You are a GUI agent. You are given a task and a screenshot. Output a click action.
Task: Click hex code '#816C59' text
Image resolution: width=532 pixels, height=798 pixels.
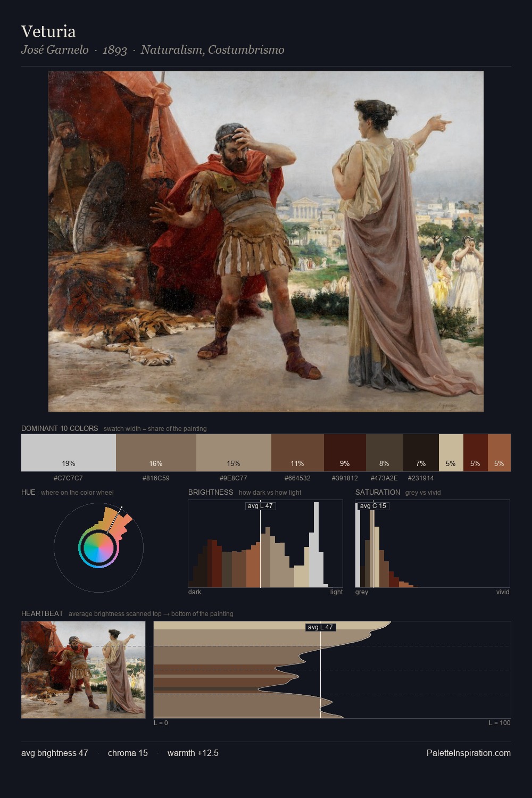click(x=156, y=478)
